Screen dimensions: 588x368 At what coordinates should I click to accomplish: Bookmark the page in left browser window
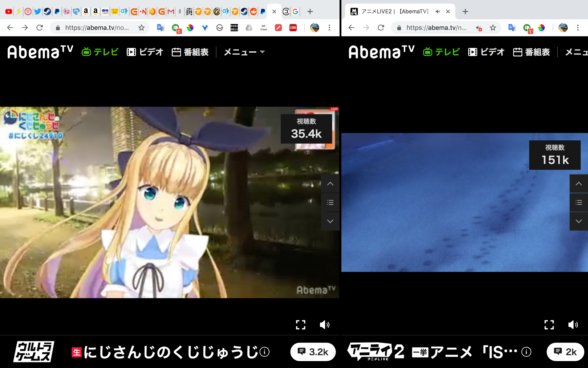point(141,28)
